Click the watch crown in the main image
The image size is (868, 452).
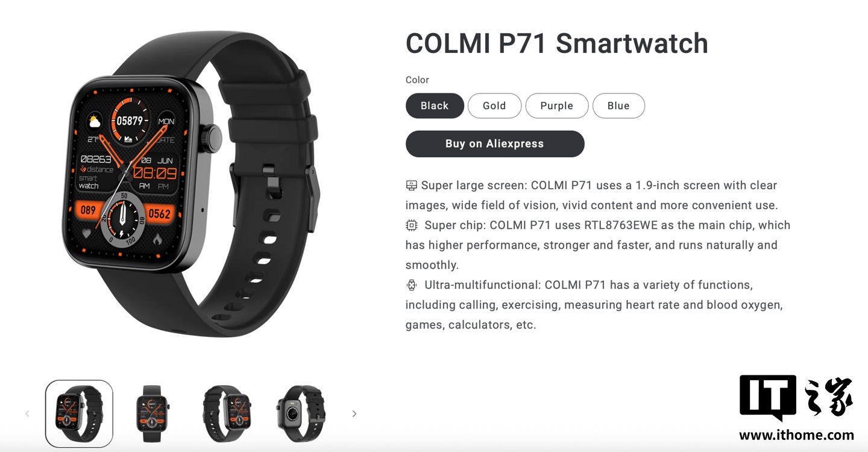point(213,137)
